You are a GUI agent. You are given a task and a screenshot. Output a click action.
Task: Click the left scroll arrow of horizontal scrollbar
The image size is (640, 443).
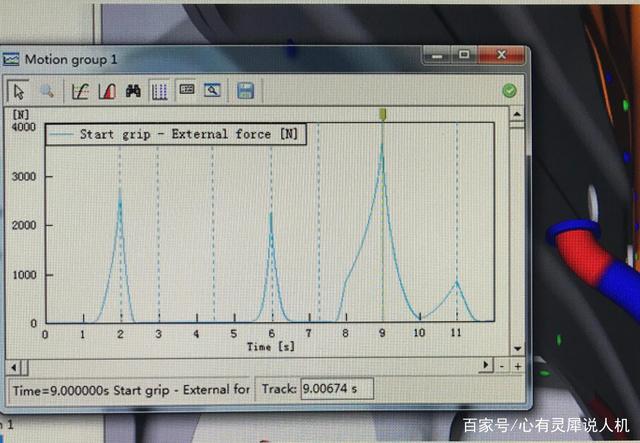click(14, 366)
